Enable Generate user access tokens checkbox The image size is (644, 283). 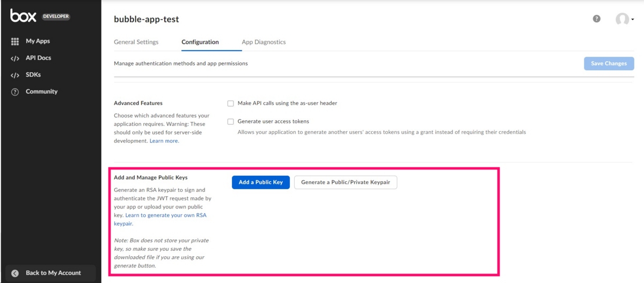[231, 122]
